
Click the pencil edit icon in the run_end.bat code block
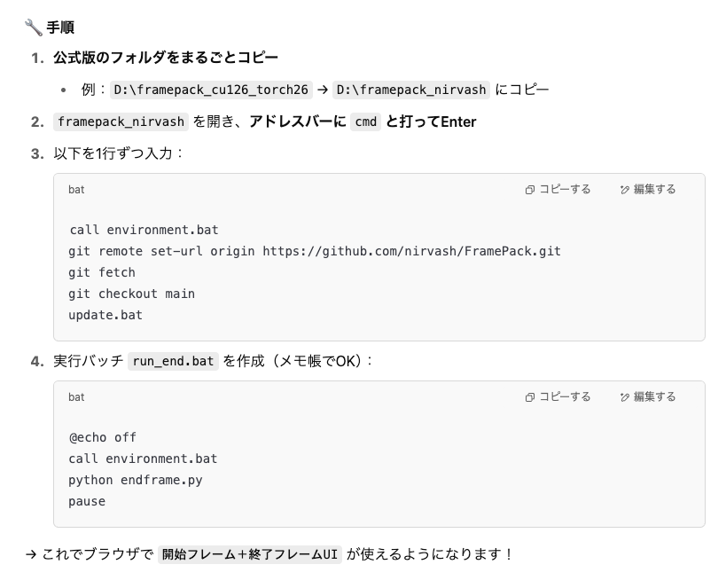625,397
